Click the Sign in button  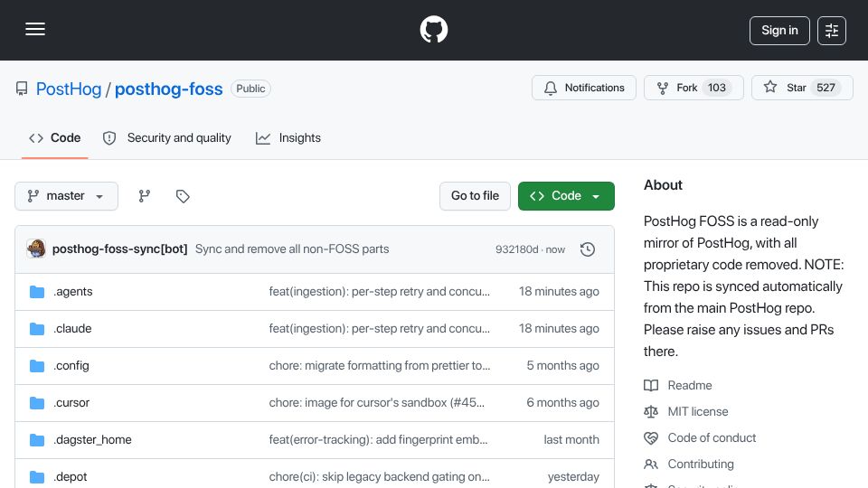779,31
